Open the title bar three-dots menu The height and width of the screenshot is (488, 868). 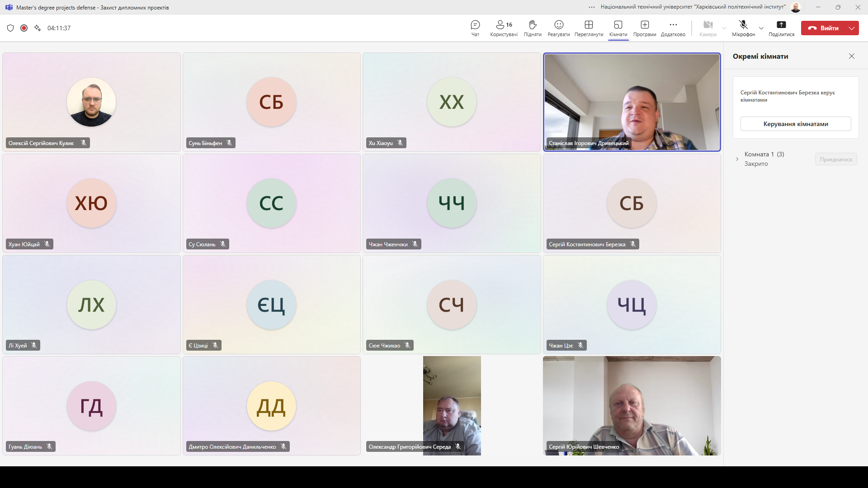(x=592, y=7)
